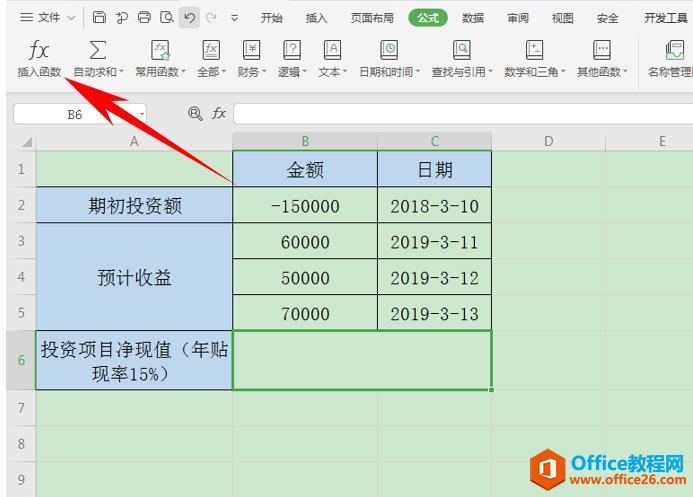Viewport: 693px width, 497px height.
Task: Open the AutoSum sigma tool
Action: pos(97,50)
